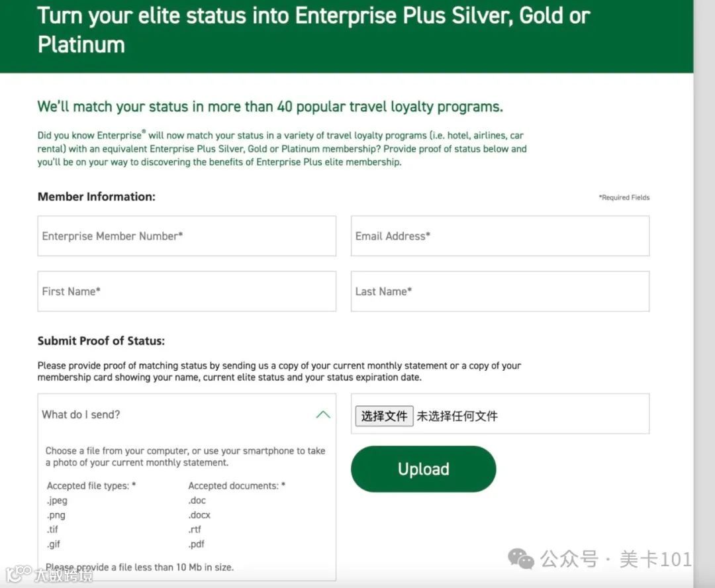Click the Accepted file types label
This screenshot has width=715, height=588.
91,486
